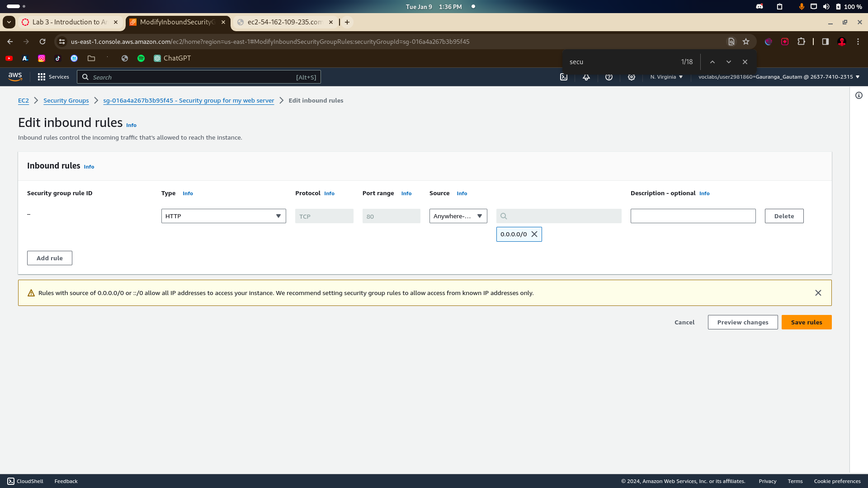The image size is (868, 488).
Task: Click the Add rule button
Action: (x=50, y=258)
